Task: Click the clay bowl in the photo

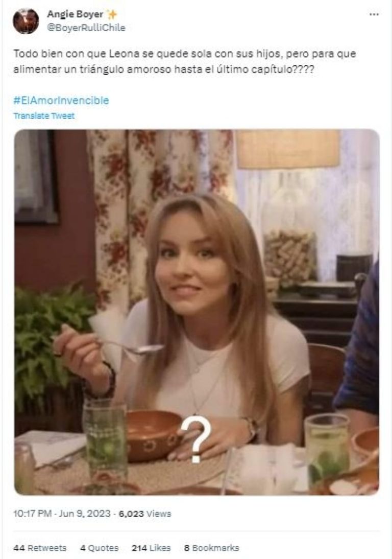Action: [x=154, y=435]
